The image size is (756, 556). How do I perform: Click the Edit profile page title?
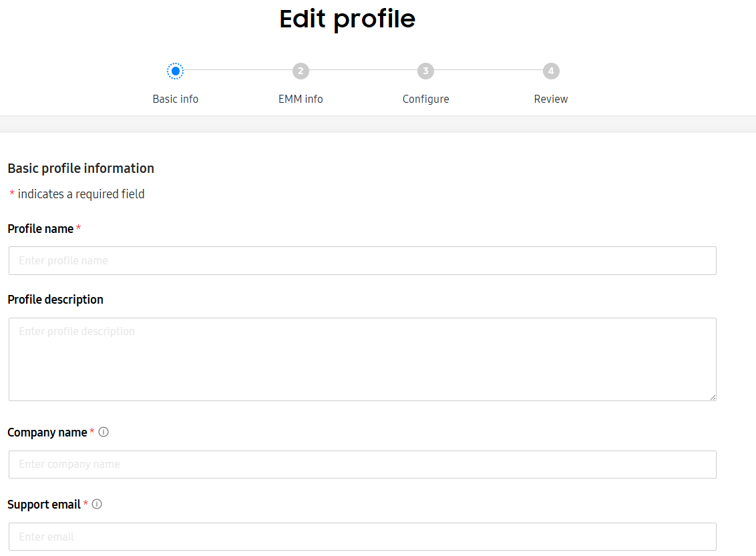coord(347,19)
